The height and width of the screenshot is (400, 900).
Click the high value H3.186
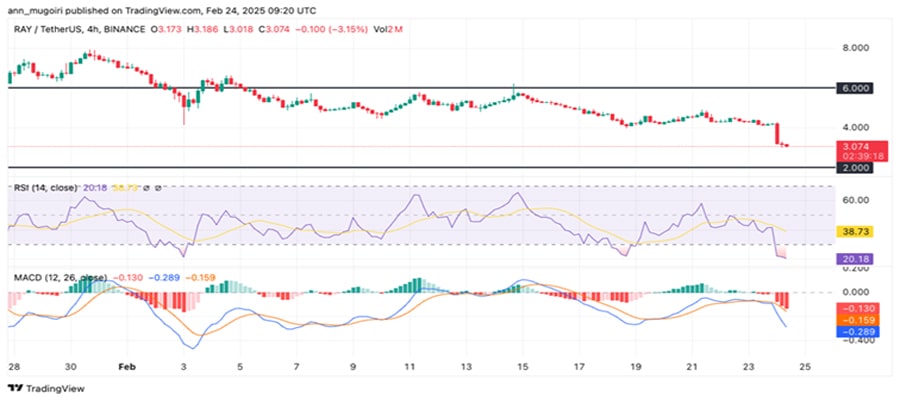[202, 29]
